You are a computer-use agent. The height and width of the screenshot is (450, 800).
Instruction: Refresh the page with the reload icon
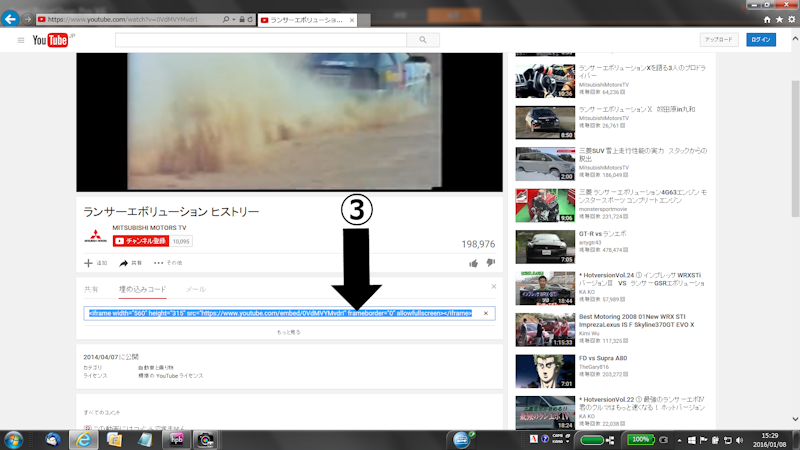point(250,19)
